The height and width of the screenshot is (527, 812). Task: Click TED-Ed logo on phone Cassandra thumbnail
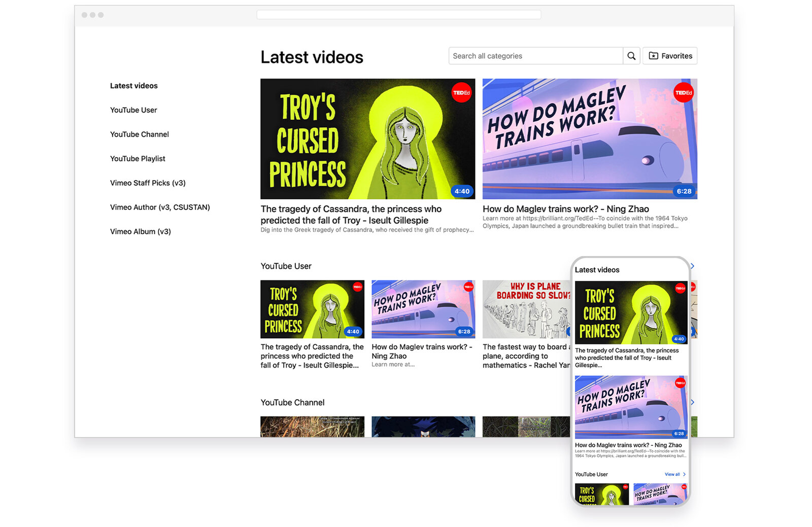click(680, 288)
